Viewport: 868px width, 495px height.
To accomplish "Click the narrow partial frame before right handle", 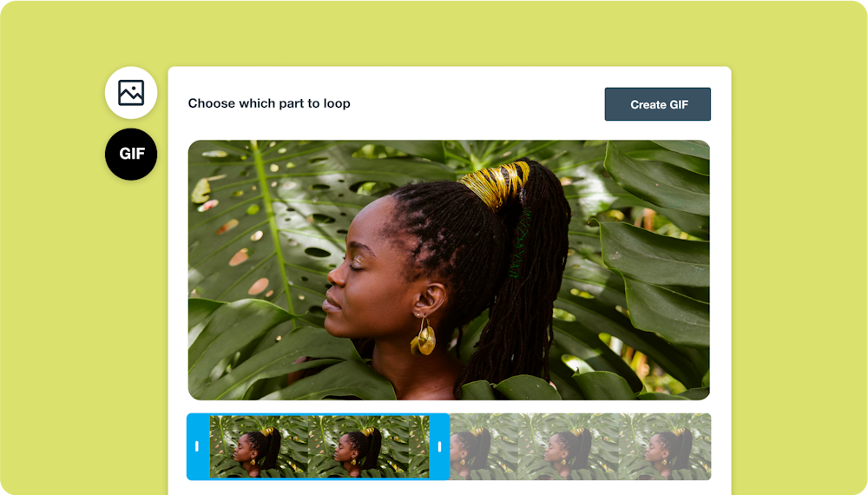I will [x=419, y=447].
